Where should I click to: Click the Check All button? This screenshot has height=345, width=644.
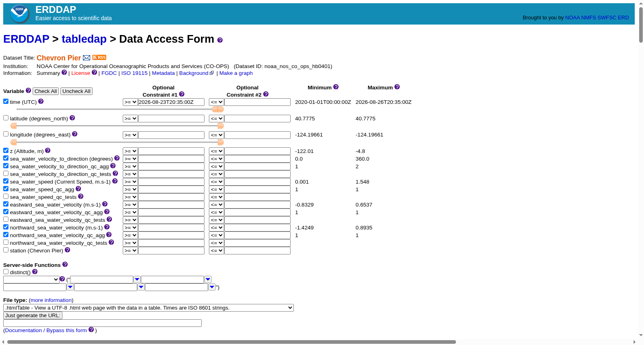click(45, 91)
